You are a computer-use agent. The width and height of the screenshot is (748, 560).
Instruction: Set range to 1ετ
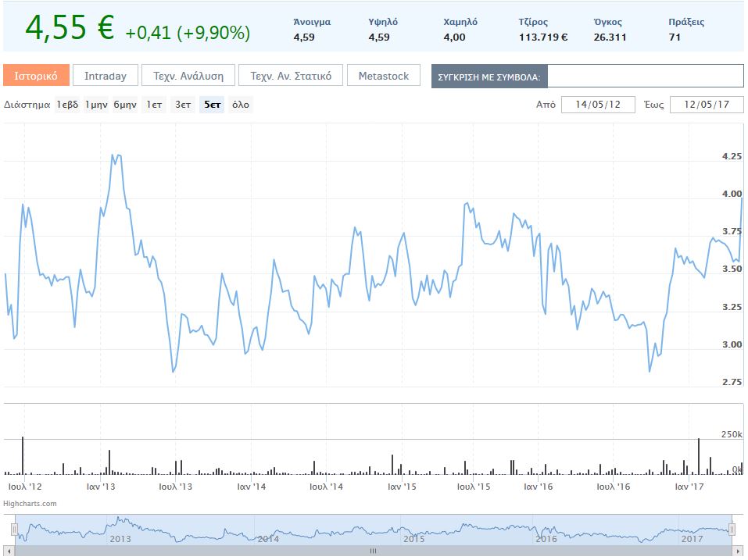(x=154, y=105)
